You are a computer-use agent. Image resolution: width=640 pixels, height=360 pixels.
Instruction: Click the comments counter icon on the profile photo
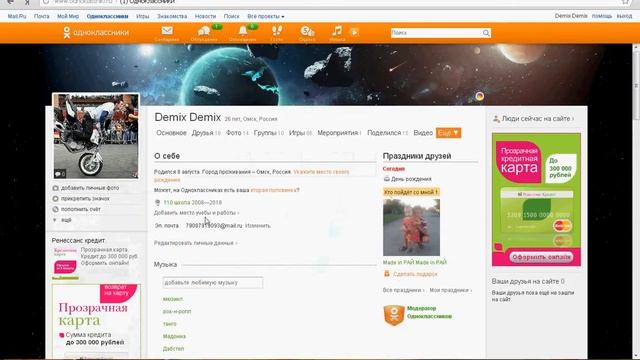[x=60, y=174]
